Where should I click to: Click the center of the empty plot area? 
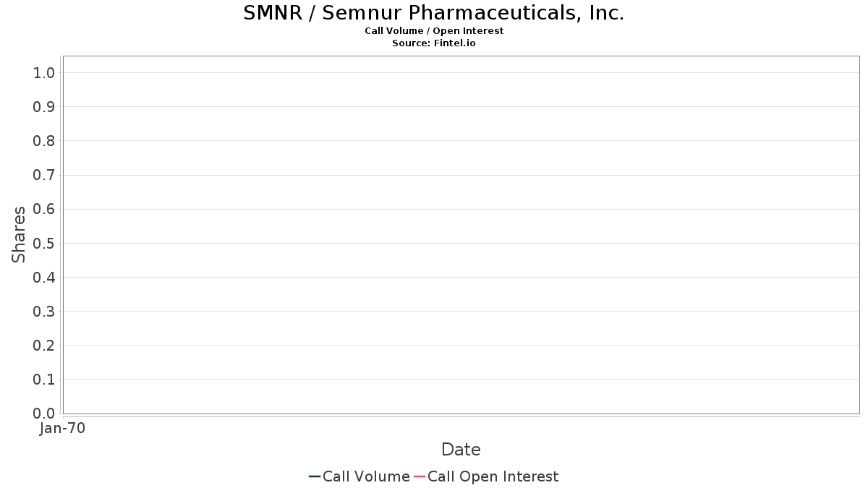(461, 235)
